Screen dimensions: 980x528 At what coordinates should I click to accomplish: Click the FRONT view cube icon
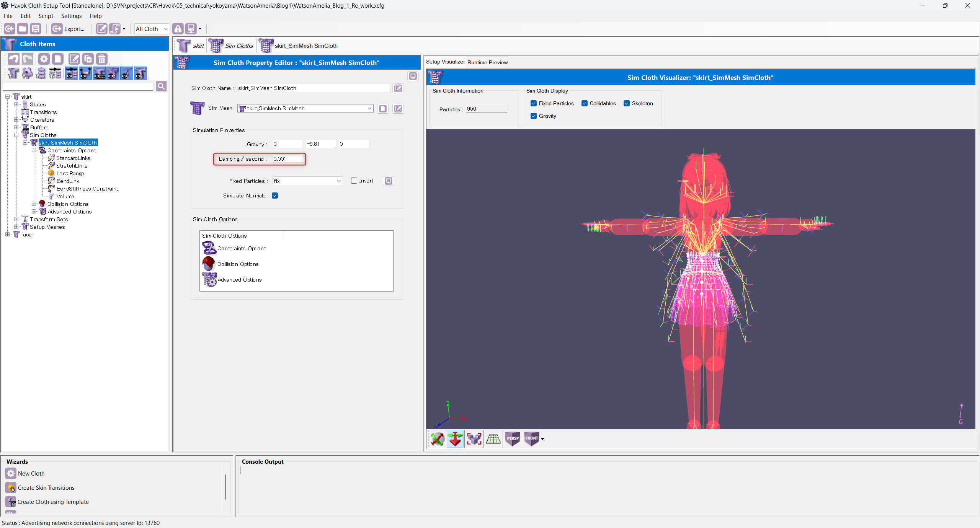tap(531, 439)
